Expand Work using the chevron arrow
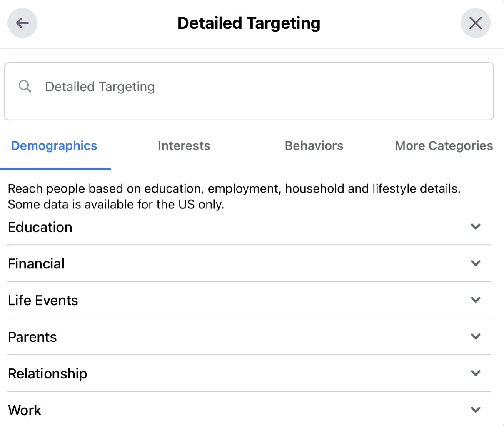 click(476, 410)
